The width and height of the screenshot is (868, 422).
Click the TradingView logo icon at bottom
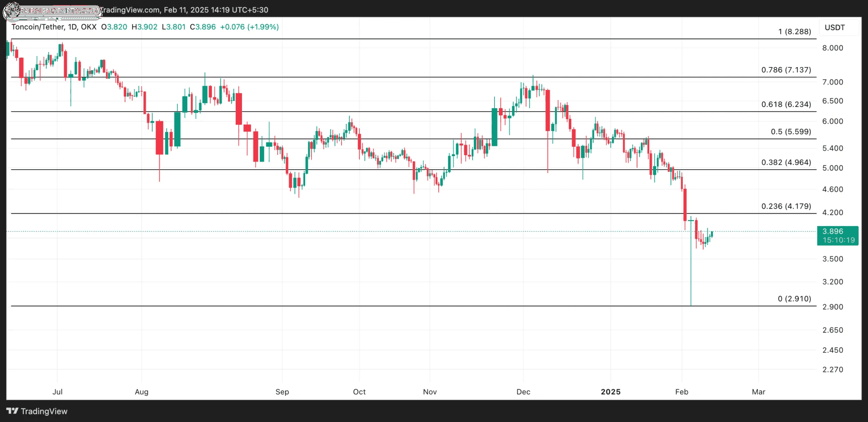12,411
